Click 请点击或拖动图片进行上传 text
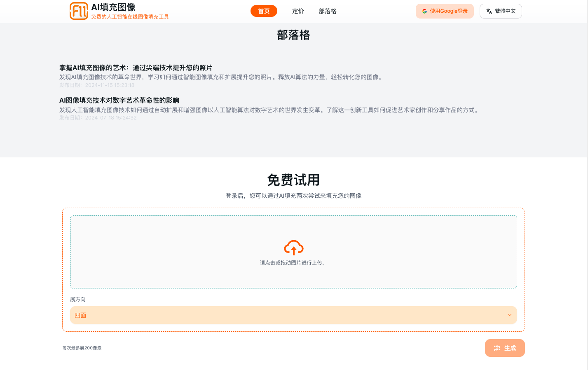 [x=293, y=262]
